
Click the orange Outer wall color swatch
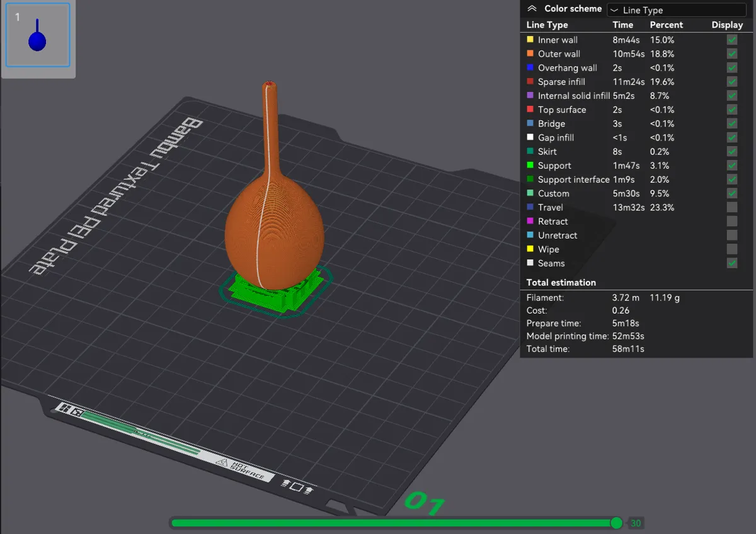530,54
